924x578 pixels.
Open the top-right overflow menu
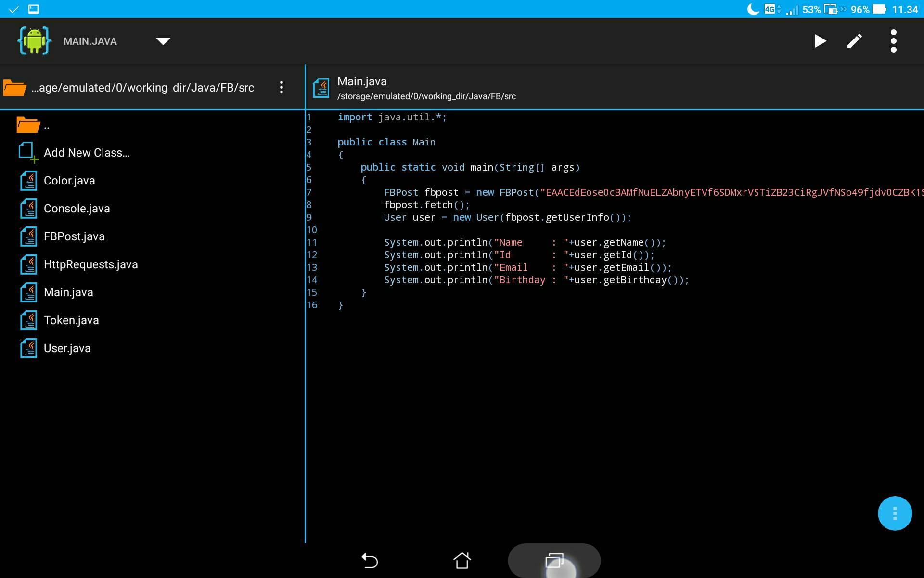894,41
